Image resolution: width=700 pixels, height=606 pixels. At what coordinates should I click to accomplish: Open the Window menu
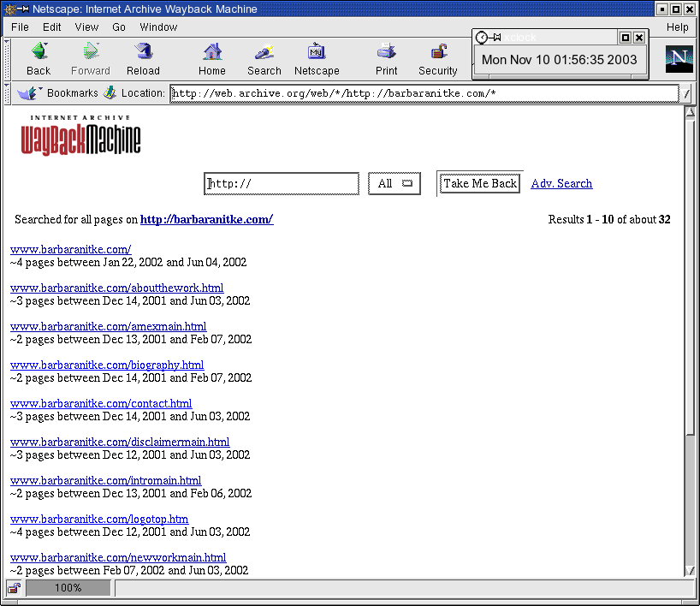(158, 27)
